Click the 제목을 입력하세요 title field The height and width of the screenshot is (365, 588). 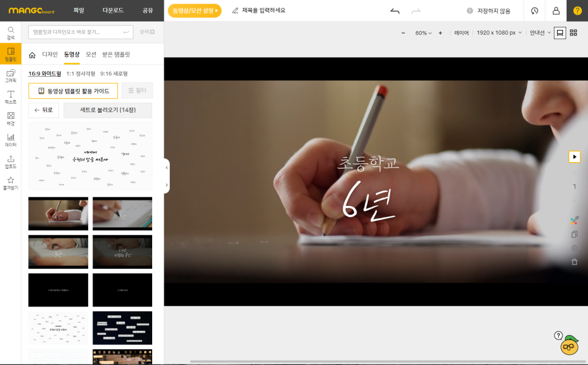[x=264, y=10]
